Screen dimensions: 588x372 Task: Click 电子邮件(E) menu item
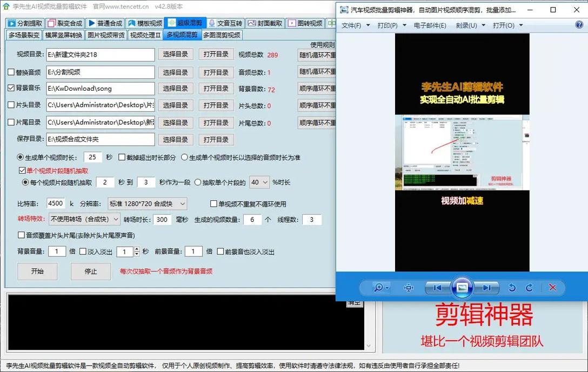(x=430, y=25)
